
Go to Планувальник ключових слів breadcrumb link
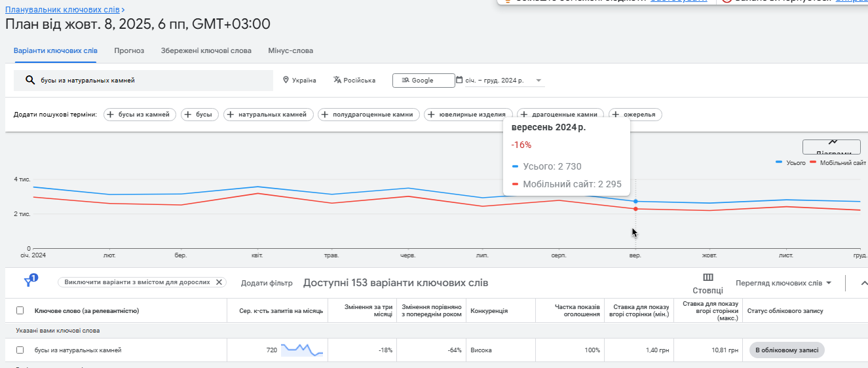[x=62, y=10]
